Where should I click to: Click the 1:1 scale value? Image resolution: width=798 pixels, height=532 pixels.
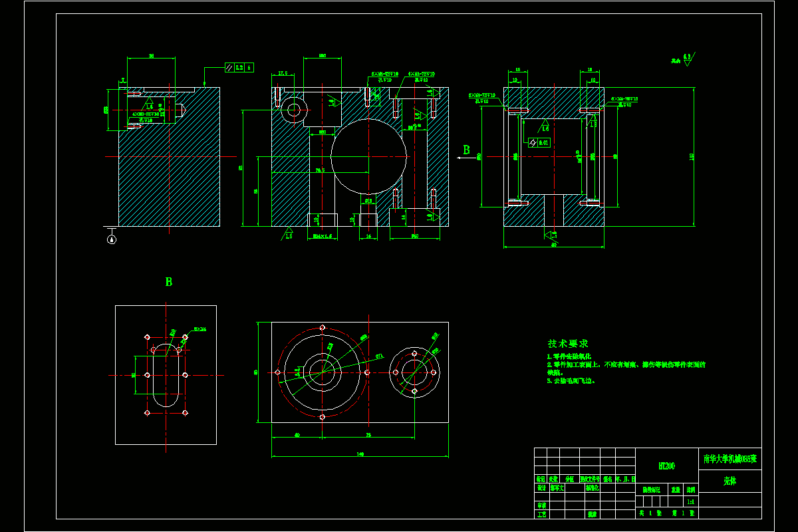[x=691, y=502]
